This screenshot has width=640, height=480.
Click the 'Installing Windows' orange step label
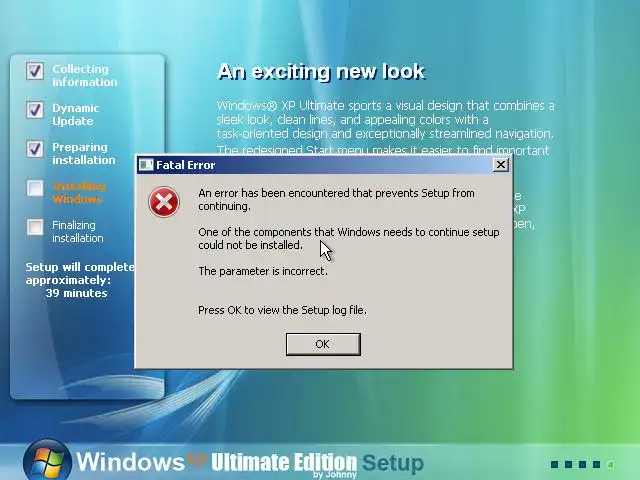(x=79, y=193)
